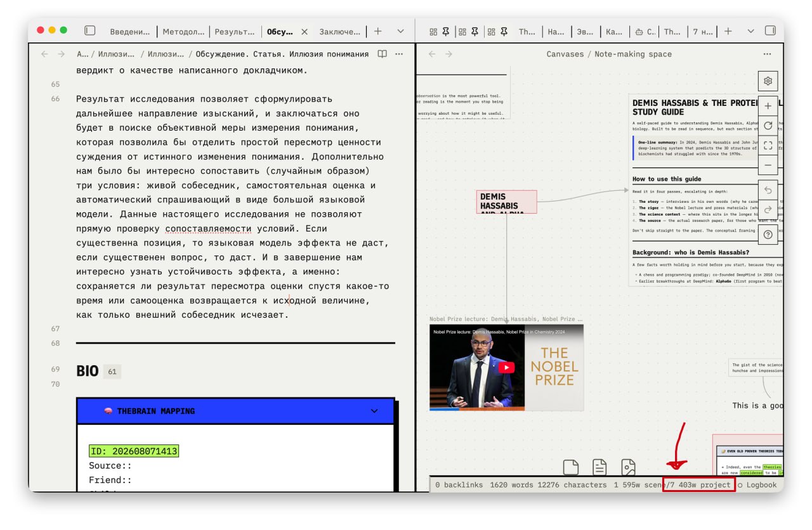Add a new tab in the left pane
This screenshot has height=530, width=812.
click(378, 31)
